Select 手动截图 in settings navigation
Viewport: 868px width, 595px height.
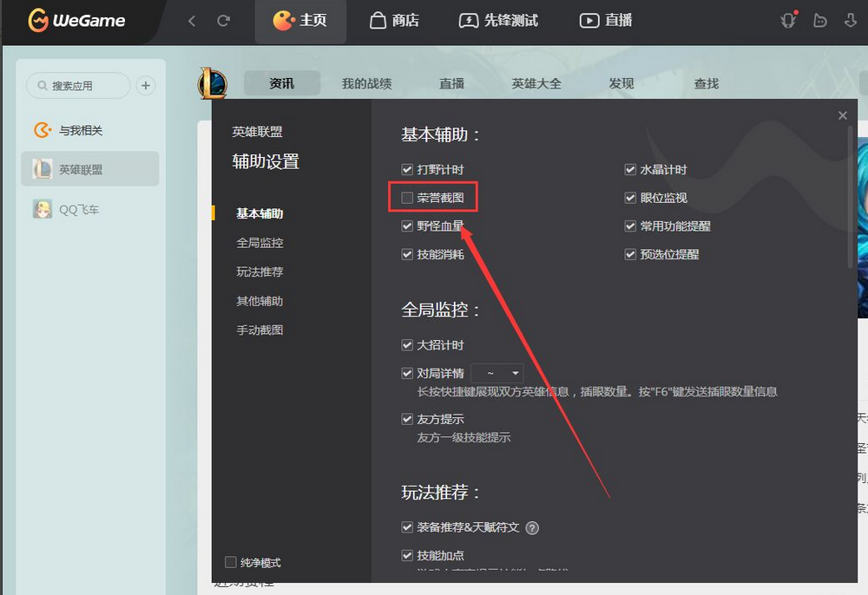260,330
